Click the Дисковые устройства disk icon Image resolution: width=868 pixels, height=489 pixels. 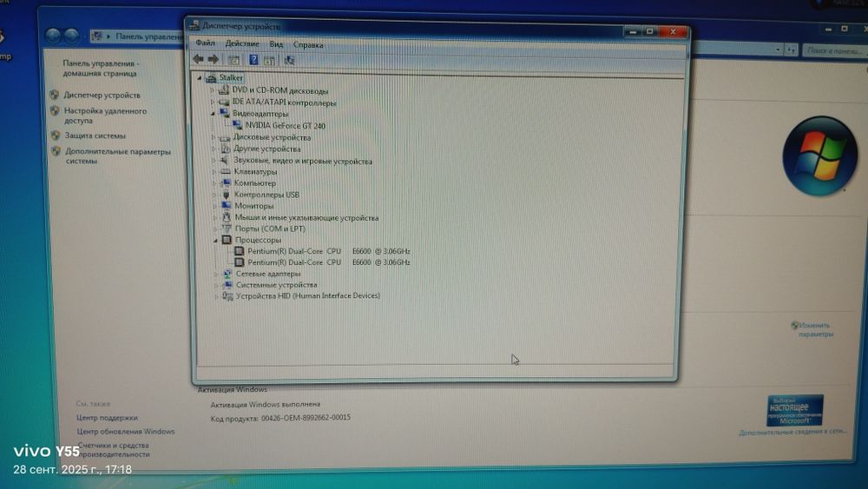point(225,137)
